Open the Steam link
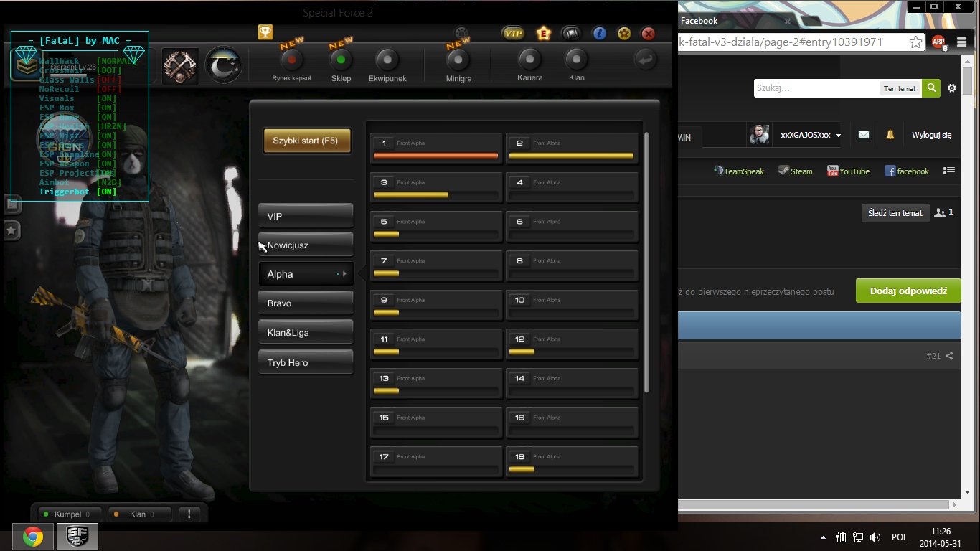 pyautogui.click(x=796, y=171)
